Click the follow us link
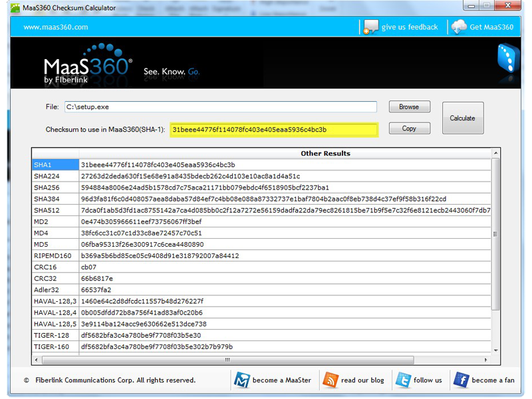Screen dimensions: 532x399 click(x=428, y=380)
